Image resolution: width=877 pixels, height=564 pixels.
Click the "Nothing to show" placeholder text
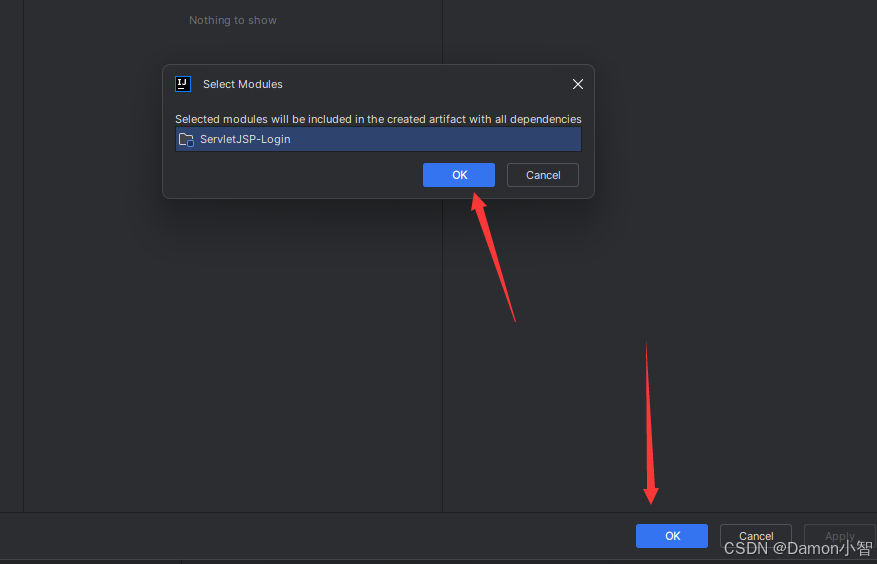[x=233, y=20]
